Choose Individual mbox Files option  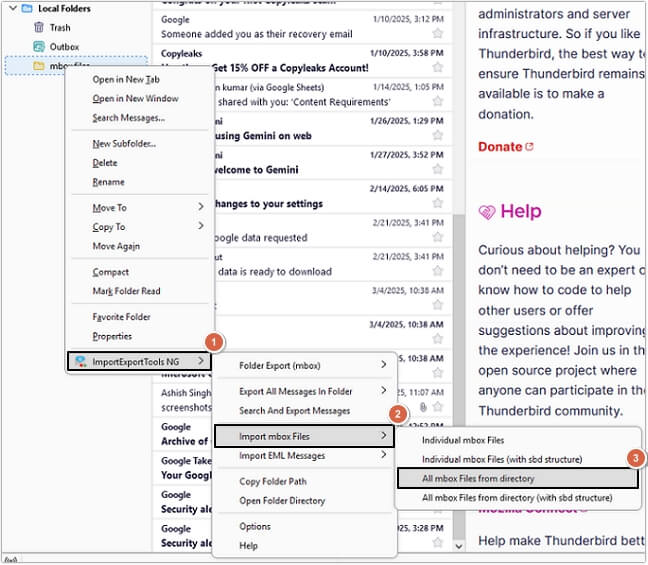point(462,440)
